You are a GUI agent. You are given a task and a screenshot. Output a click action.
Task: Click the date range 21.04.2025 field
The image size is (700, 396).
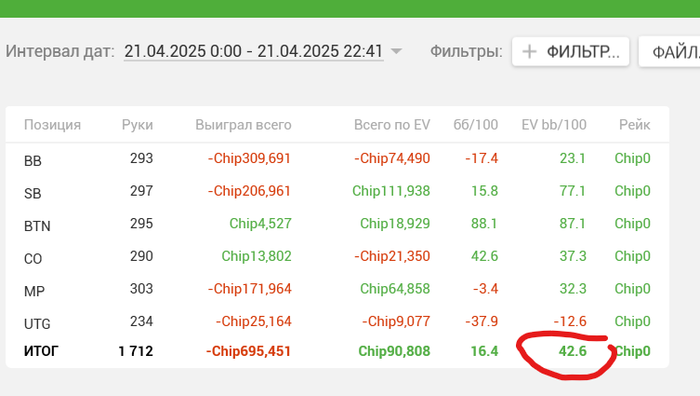point(254,51)
